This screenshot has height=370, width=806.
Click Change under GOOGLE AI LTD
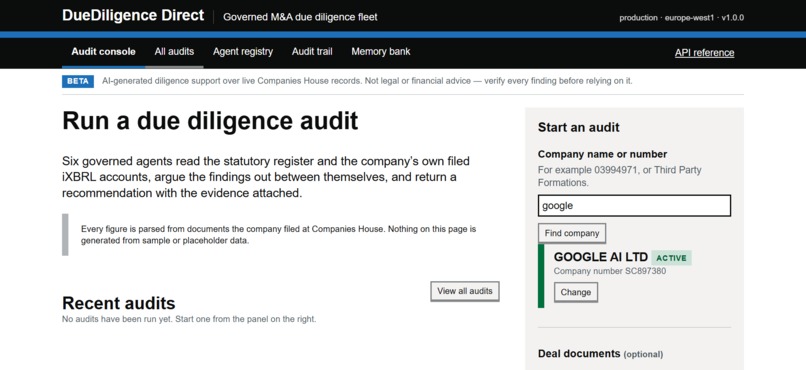(x=576, y=292)
